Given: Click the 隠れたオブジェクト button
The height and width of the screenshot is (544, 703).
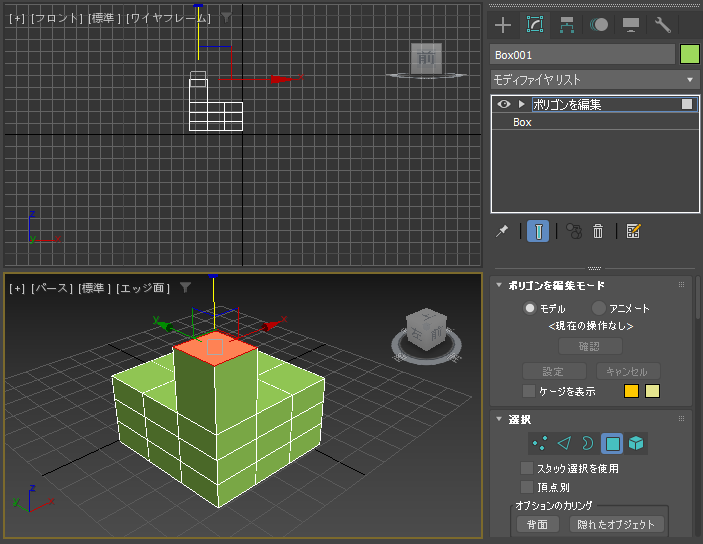Looking at the screenshot, I should click(616, 524).
